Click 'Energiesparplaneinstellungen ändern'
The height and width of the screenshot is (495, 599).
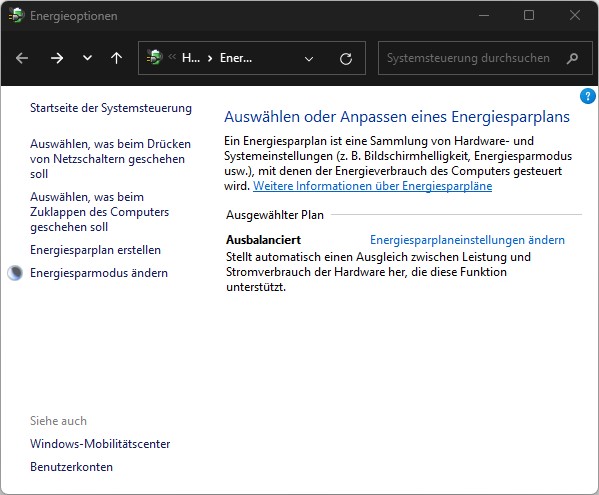(x=467, y=240)
